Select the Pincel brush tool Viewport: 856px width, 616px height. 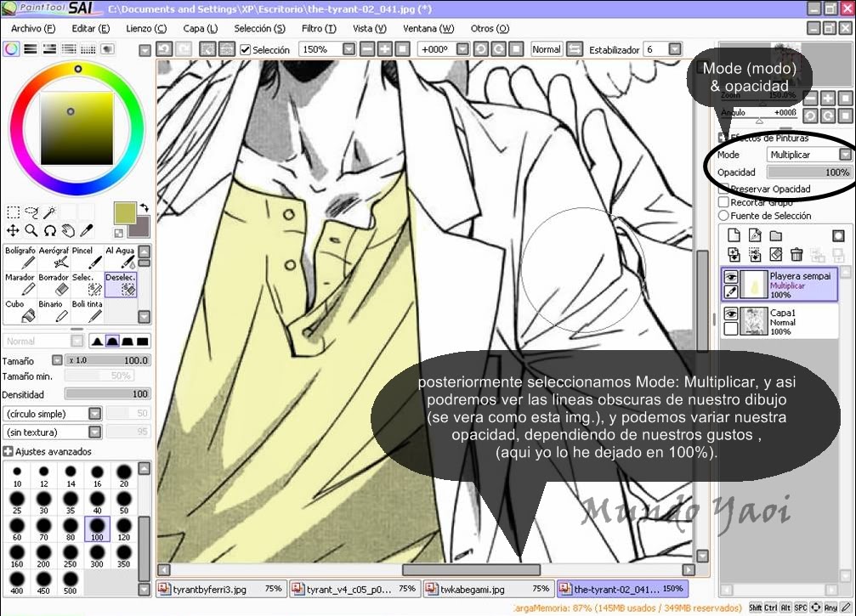(87, 257)
